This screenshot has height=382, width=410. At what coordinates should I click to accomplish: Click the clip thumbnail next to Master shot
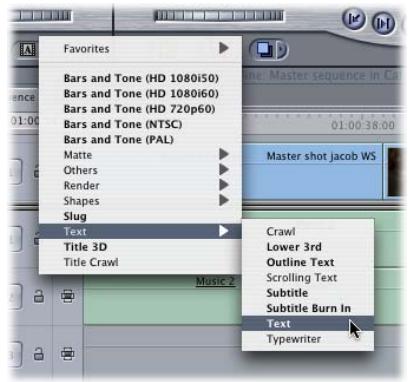pos(394,172)
